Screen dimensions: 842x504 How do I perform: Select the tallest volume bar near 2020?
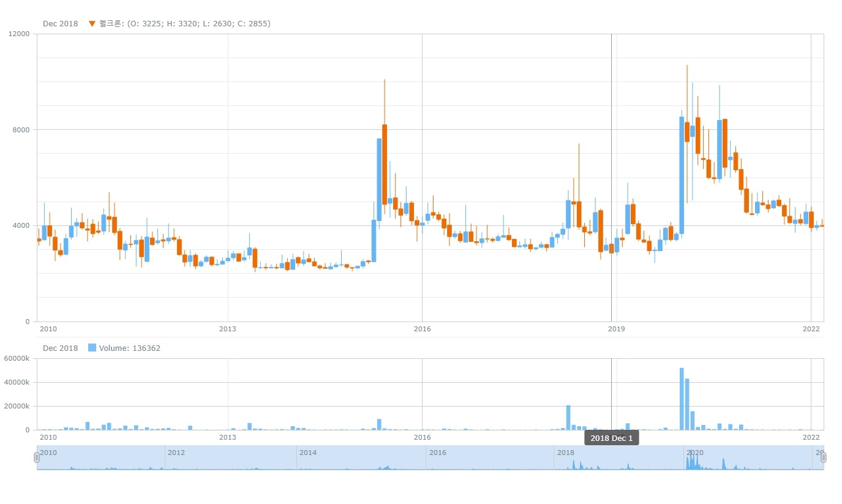point(682,398)
